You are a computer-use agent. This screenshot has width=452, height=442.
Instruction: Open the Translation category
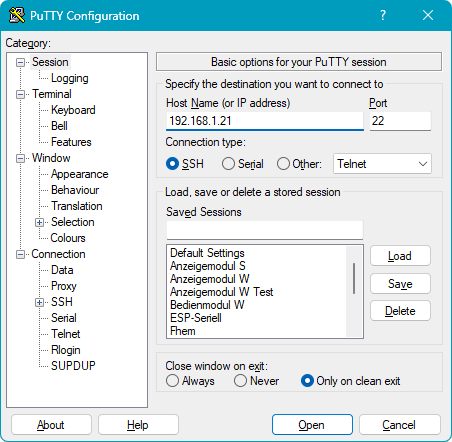(77, 206)
